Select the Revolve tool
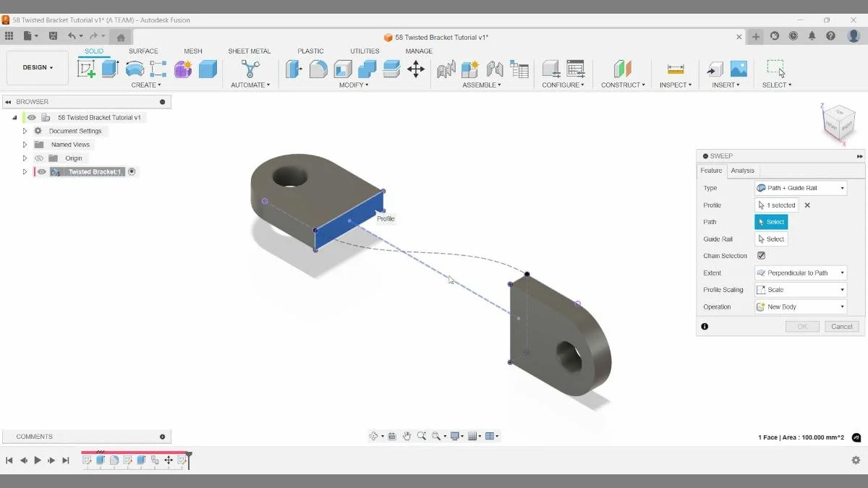 click(x=135, y=69)
